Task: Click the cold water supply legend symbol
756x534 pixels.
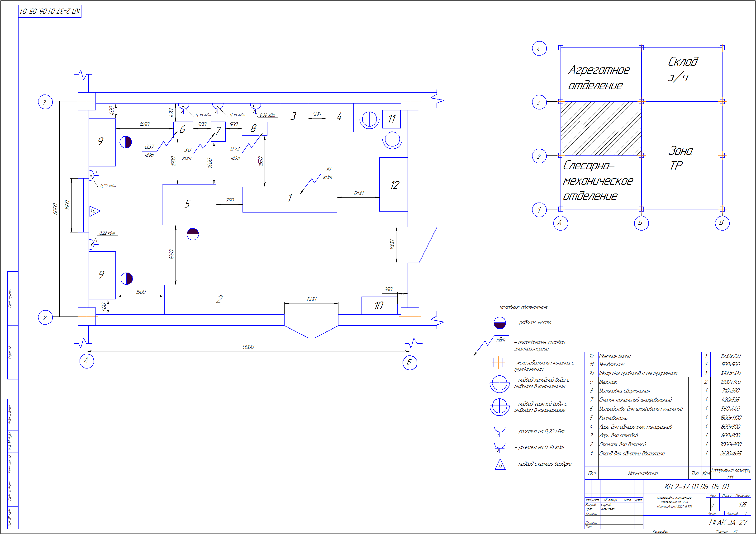Action: point(499,383)
